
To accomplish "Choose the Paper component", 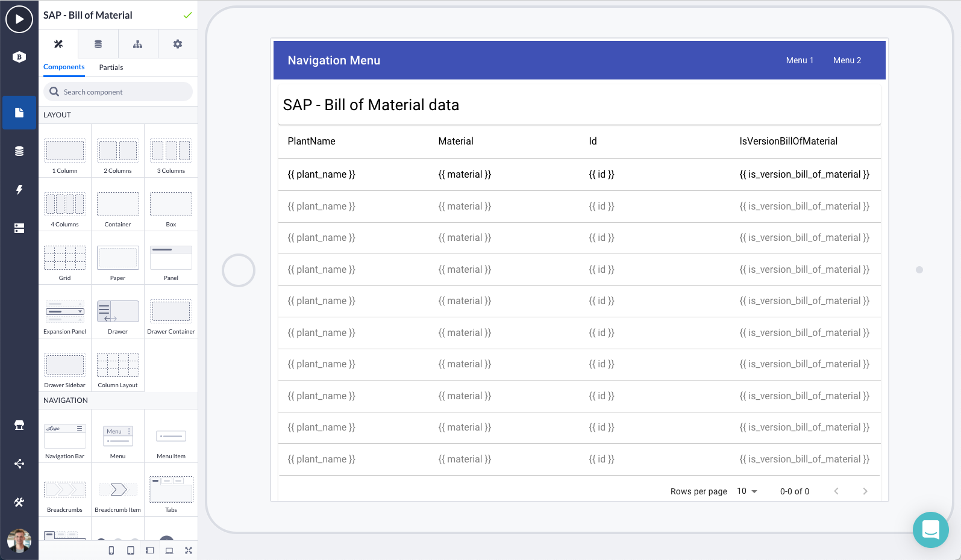I will [118, 258].
